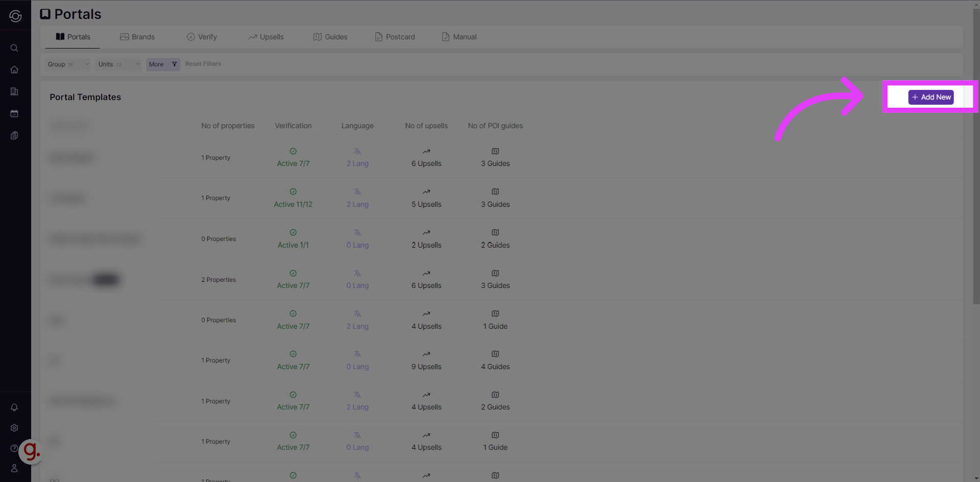Click the page vertical scrollbar
This screenshot has height=482, width=980.
pyautogui.click(x=976, y=153)
